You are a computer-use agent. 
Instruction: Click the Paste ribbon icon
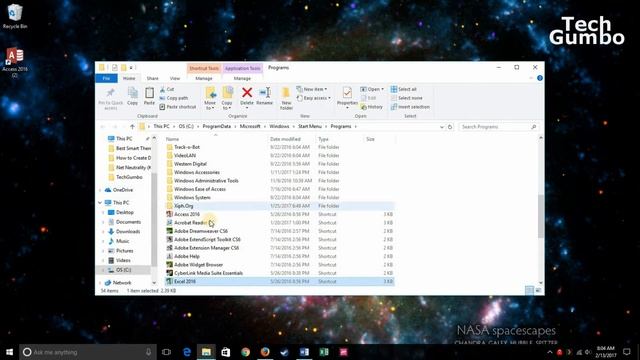point(149,93)
